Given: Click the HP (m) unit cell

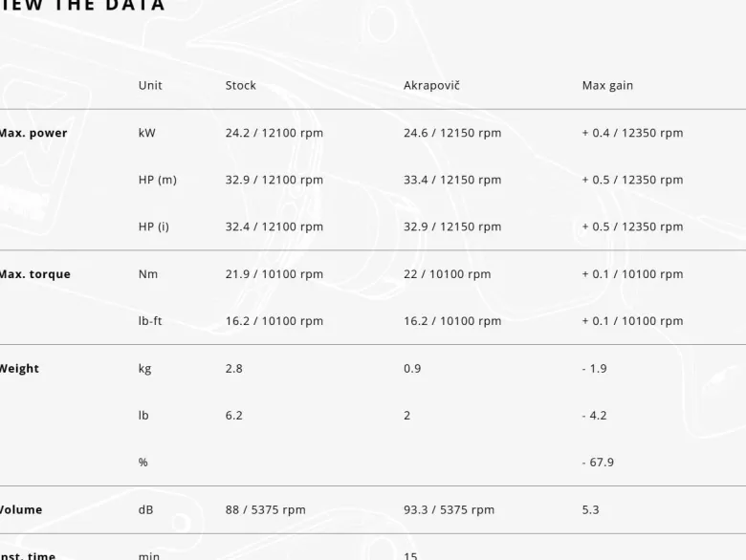Looking at the screenshot, I should pos(158,181).
